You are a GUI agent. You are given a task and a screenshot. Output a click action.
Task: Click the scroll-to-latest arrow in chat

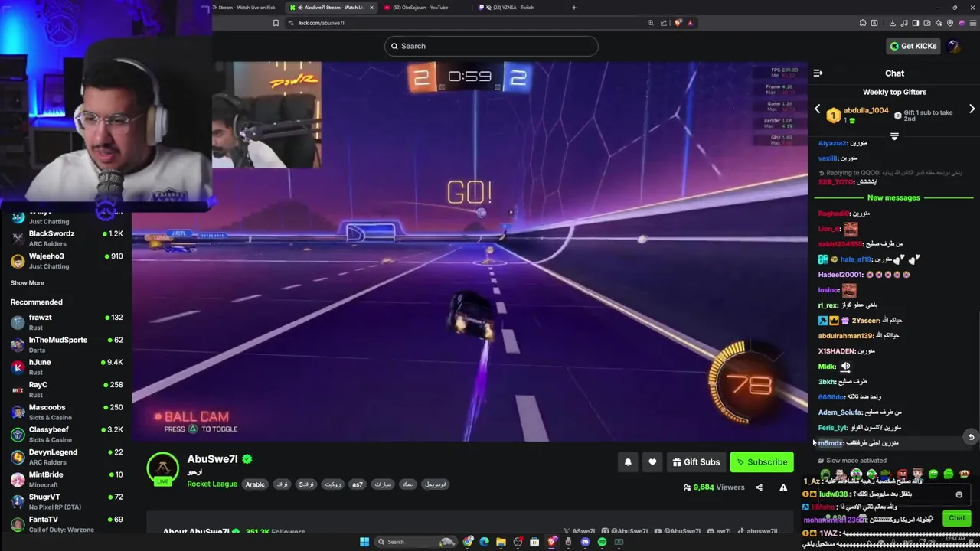[x=971, y=437]
